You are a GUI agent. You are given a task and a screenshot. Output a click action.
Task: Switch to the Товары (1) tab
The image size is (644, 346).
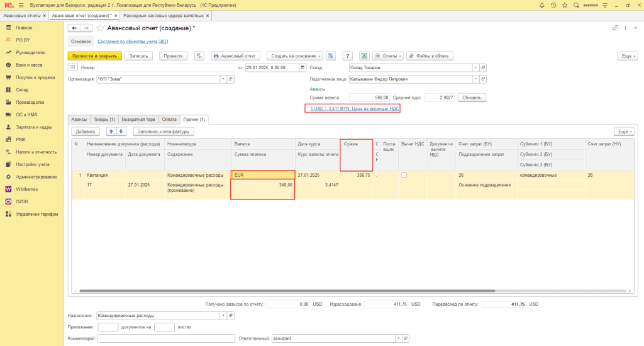pos(104,119)
